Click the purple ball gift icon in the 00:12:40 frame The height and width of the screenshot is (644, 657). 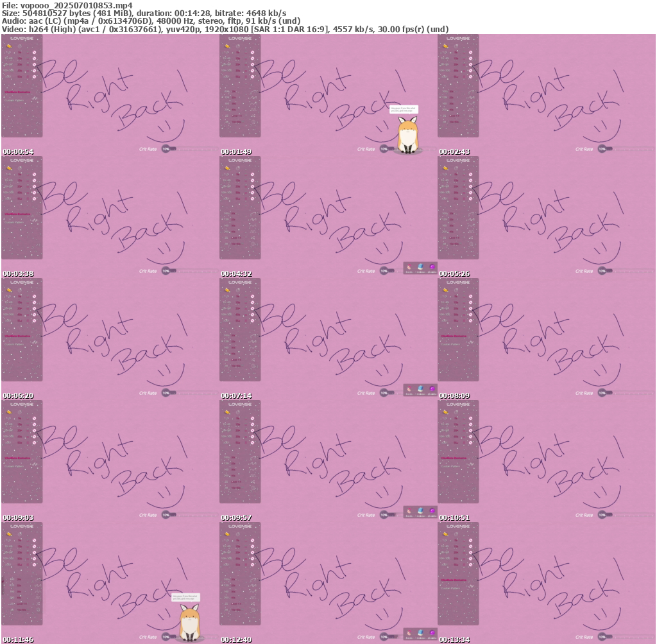pyautogui.click(x=432, y=632)
